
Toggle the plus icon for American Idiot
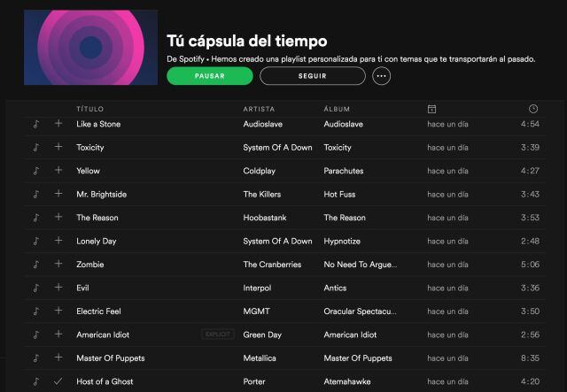(x=58, y=334)
